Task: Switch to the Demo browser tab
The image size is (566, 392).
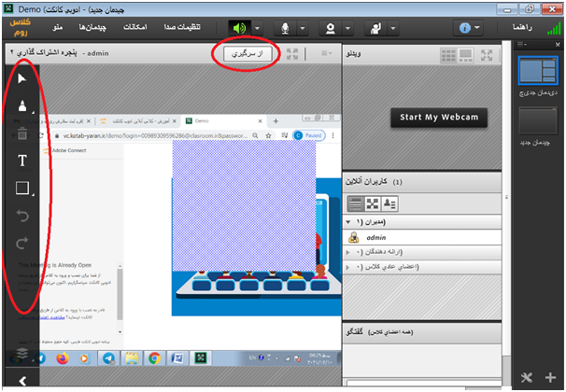Action: (x=224, y=121)
